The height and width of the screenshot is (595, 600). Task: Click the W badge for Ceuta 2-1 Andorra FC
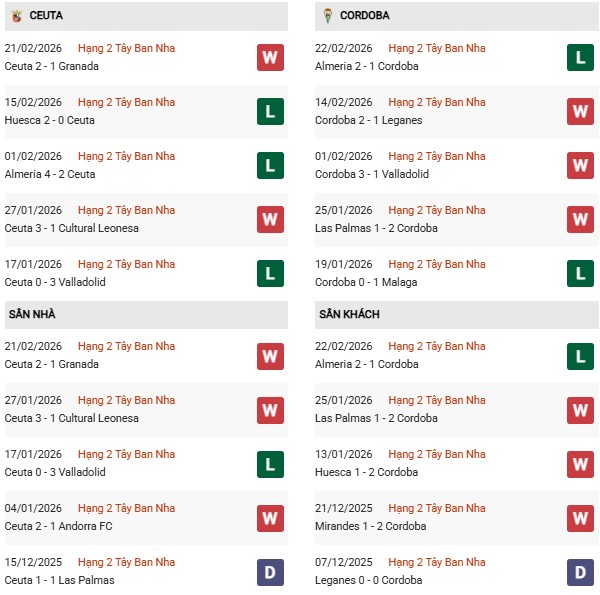click(x=270, y=517)
